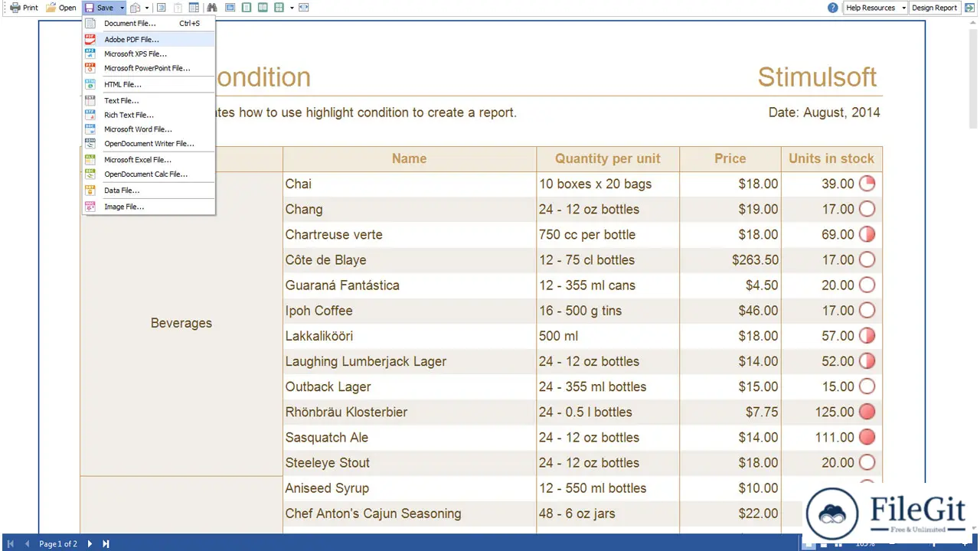Click the 'Ipoh Coffee' product name
The image size is (980, 551).
318,310
